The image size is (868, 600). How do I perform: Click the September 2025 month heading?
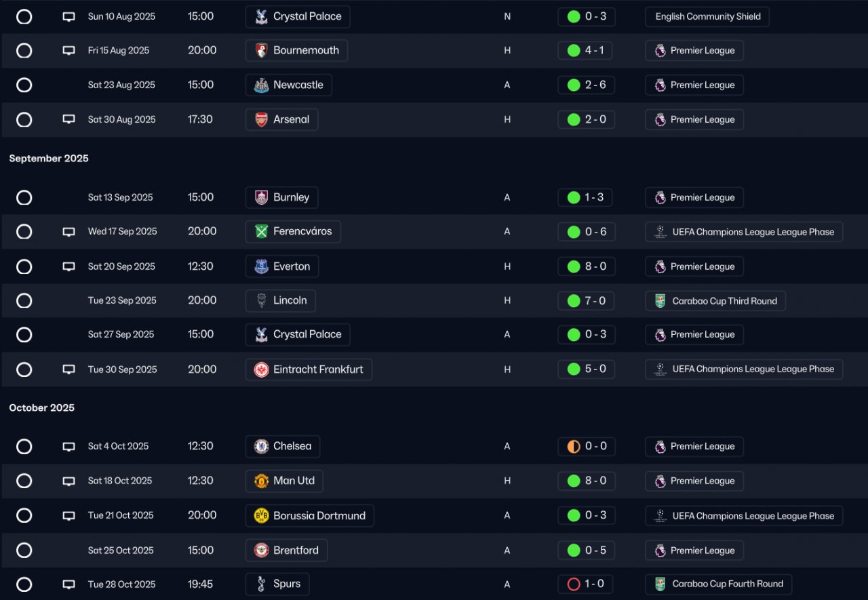(49, 159)
